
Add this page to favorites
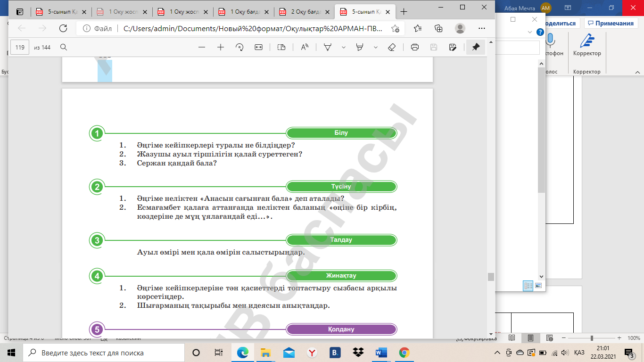coord(395,28)
